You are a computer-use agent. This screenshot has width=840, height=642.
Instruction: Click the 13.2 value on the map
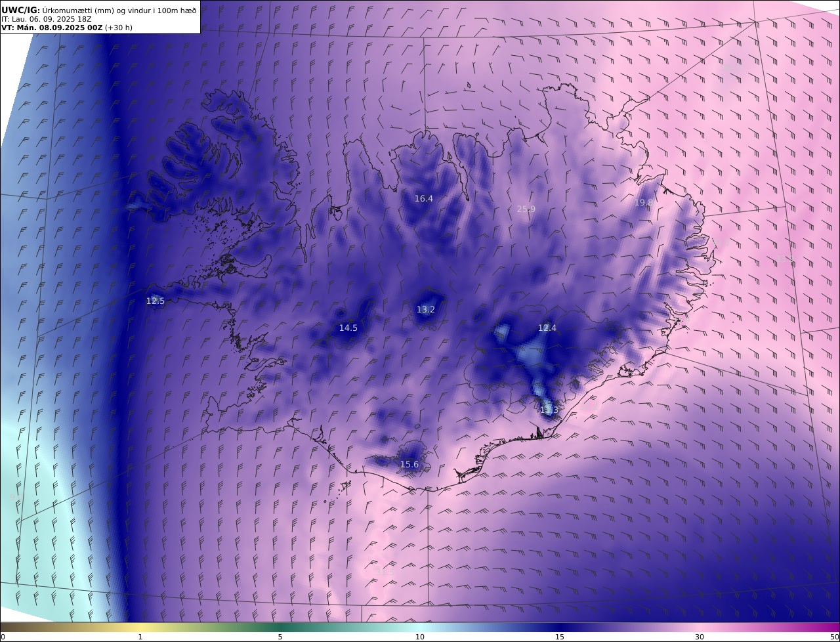[426, 309]
